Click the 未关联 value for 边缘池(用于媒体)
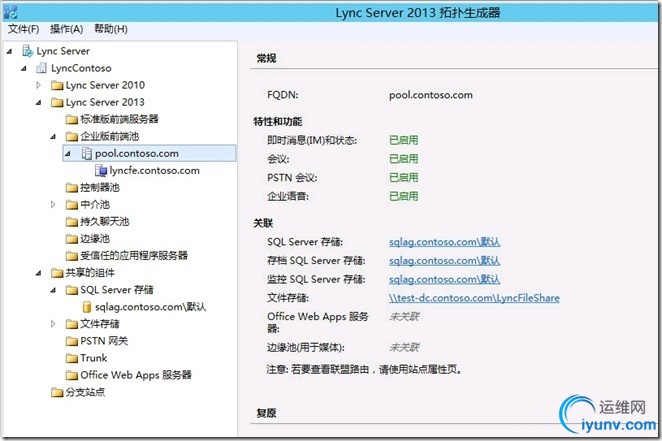 coord(404,347)
